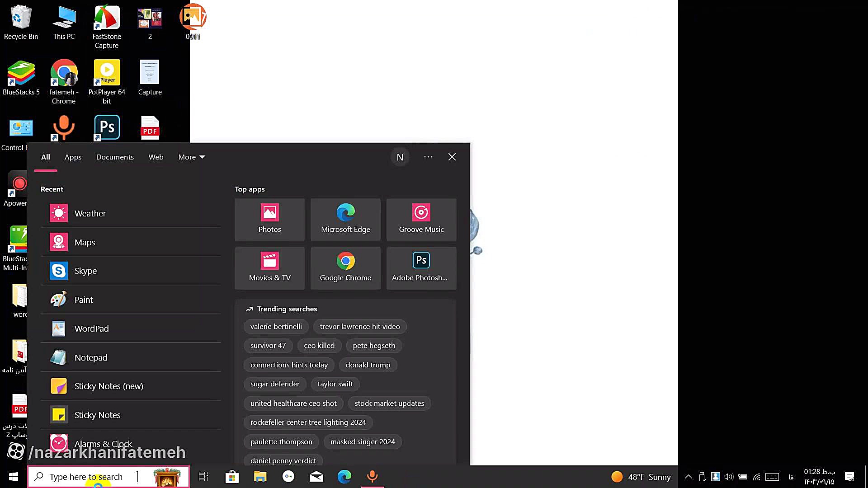Open Sticky Notes (new) entry
868x488 pixels.
click(130, 386)
